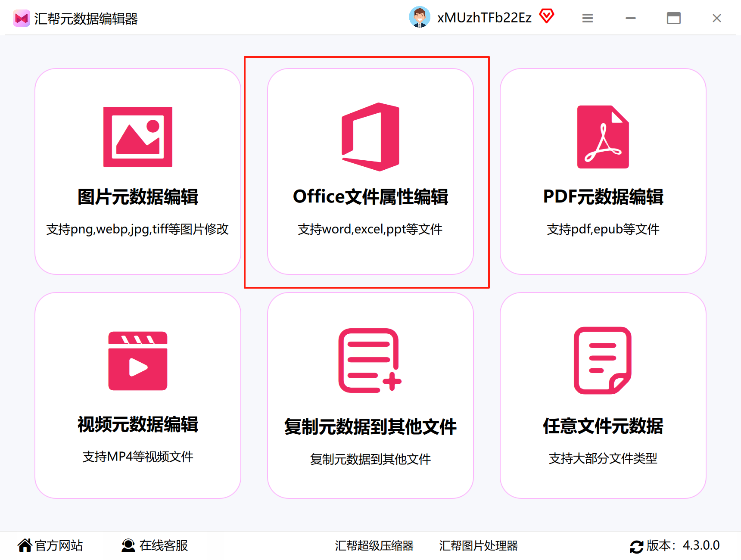Open 任意文件元数据 title
This screenshot has width=741, height=560.
pos(603,426)
